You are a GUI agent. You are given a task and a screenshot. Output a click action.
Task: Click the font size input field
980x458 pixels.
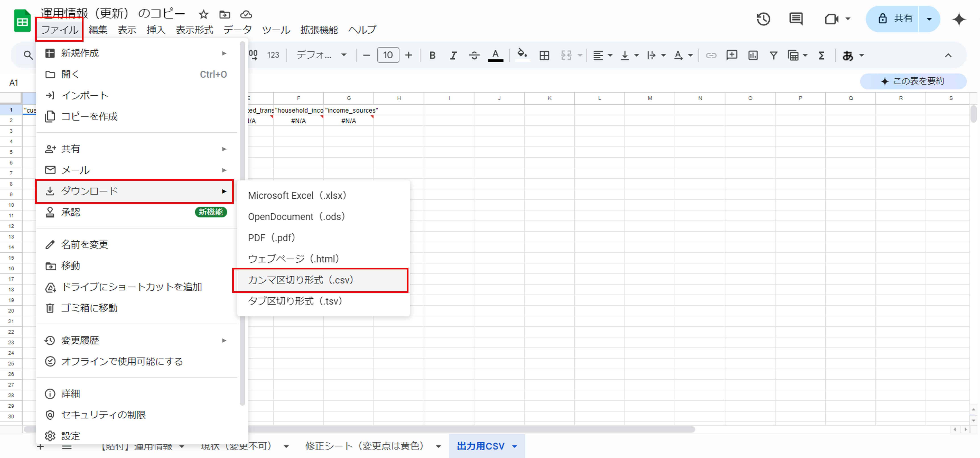click(x=388, y=55)
